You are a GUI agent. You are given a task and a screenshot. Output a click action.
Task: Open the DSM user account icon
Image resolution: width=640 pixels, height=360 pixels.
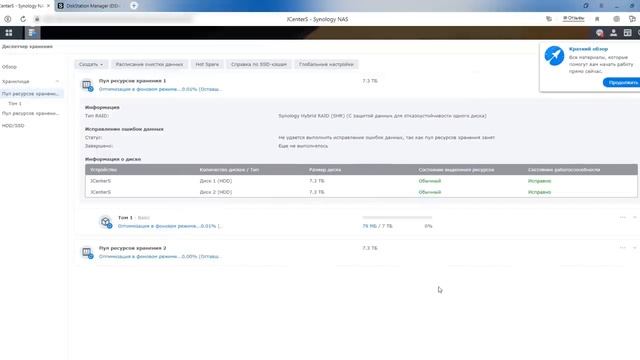pos(613,33)
